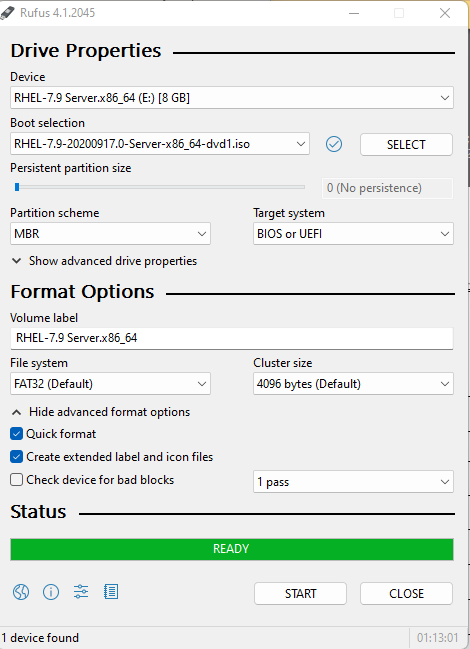Click the checksum checkmark icon beside Boot selection
470x649 pixels.
tap(334, 144)
